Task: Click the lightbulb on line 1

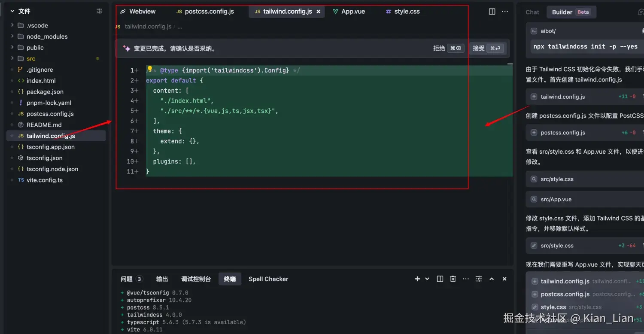Action: [x=150, y=69]
